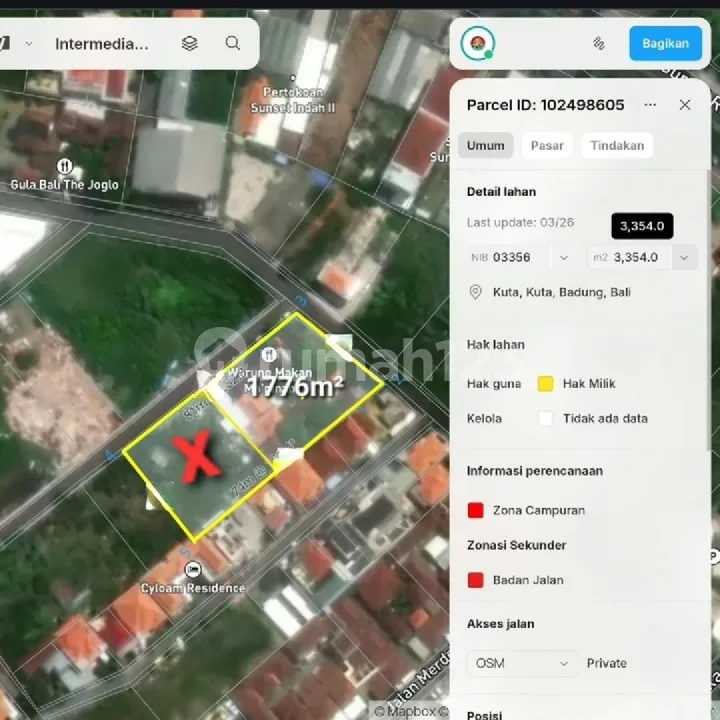This screenshot has width=720, height=720.
Task: Click the Zona Campuran label
Action: [539, 511]
